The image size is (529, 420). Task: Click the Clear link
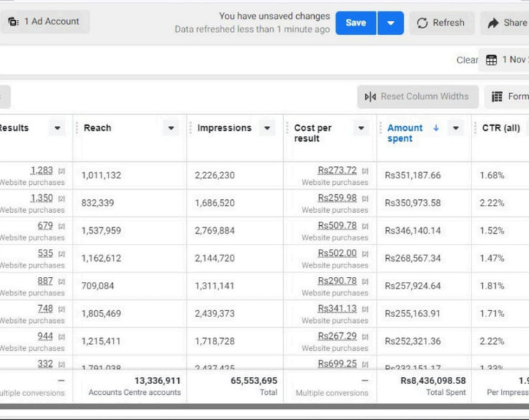[x=467, y=60]
